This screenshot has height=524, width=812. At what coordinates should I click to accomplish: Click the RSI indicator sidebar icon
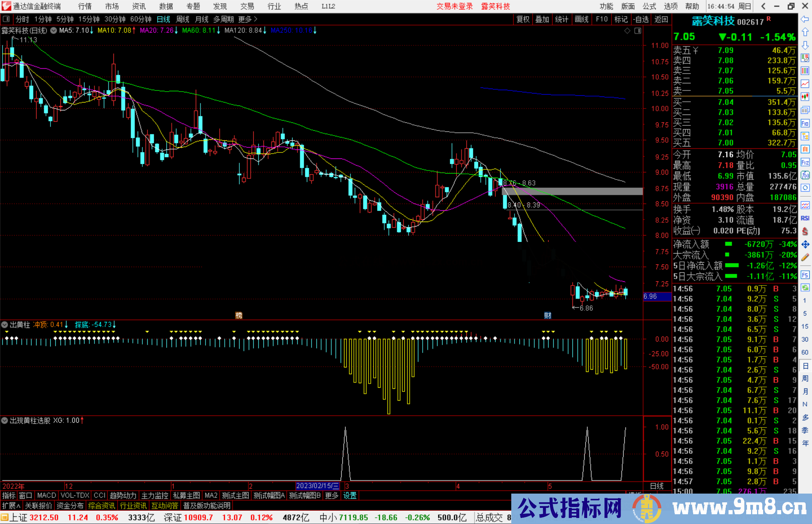pos(805,218)
